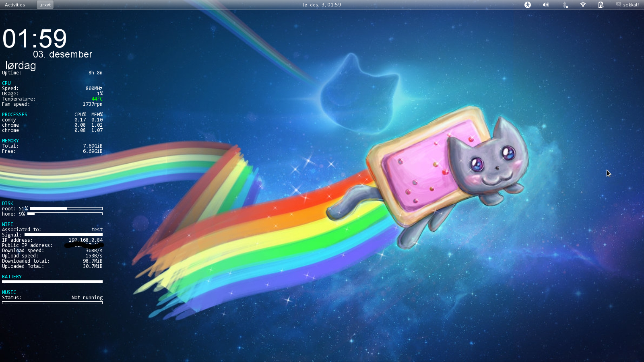This screenshot has height=362, width=644.
Task: Click the 'Downloaded total:' label
Action: pyautogui.click(x=26, y=261)
